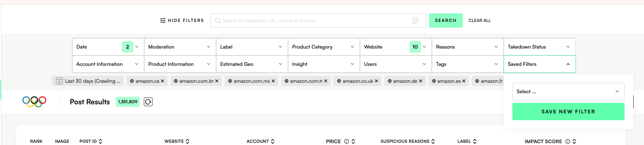The image size is (644, 145).
Task: Click the refresh icon beside Post Results
Action: [148, 102]
